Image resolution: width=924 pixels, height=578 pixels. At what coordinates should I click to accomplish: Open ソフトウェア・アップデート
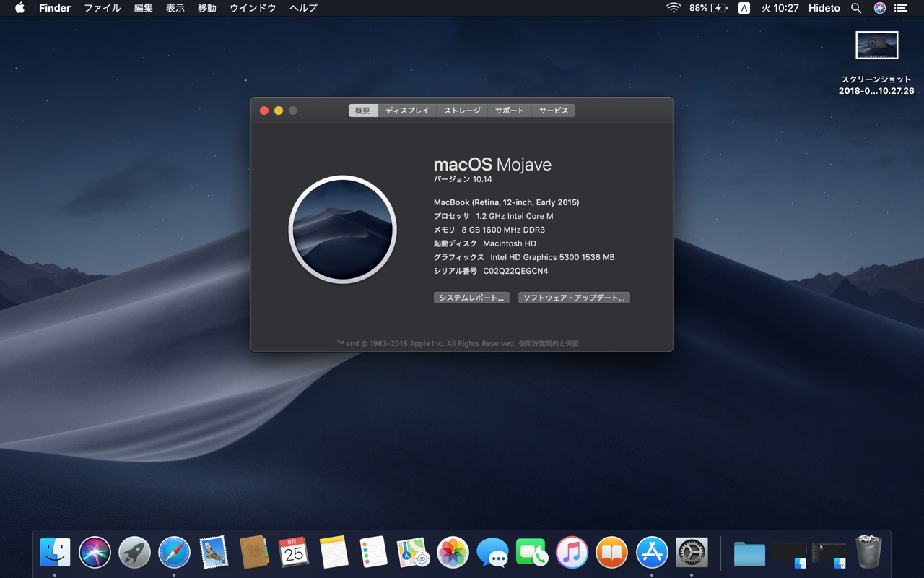point(574,297)
